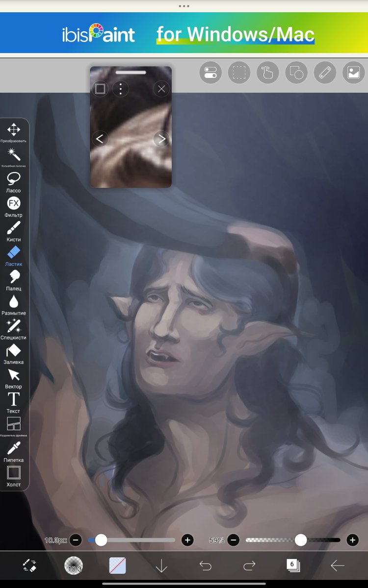Click the brush thickness slider

point(131,540)
